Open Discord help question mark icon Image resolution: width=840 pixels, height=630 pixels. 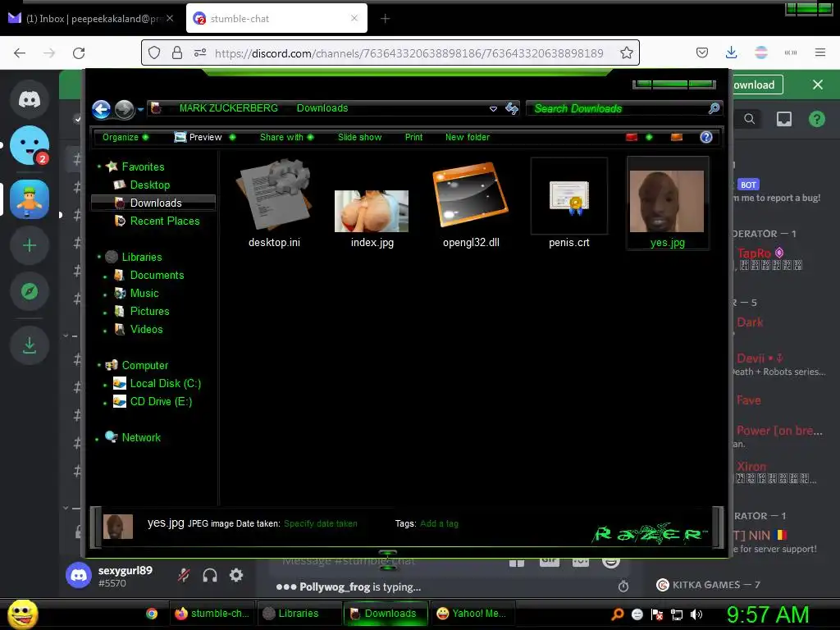pos(816,119)
